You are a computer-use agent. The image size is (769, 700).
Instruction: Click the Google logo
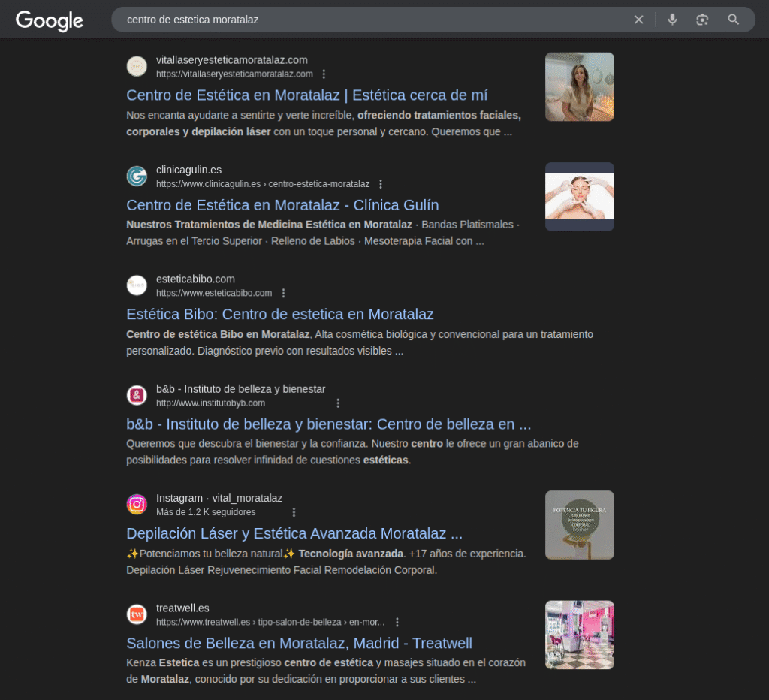[x=50, y=20]
